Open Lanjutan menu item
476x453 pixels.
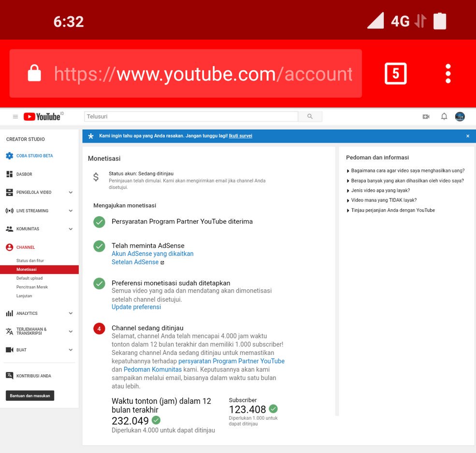(24, 296)
